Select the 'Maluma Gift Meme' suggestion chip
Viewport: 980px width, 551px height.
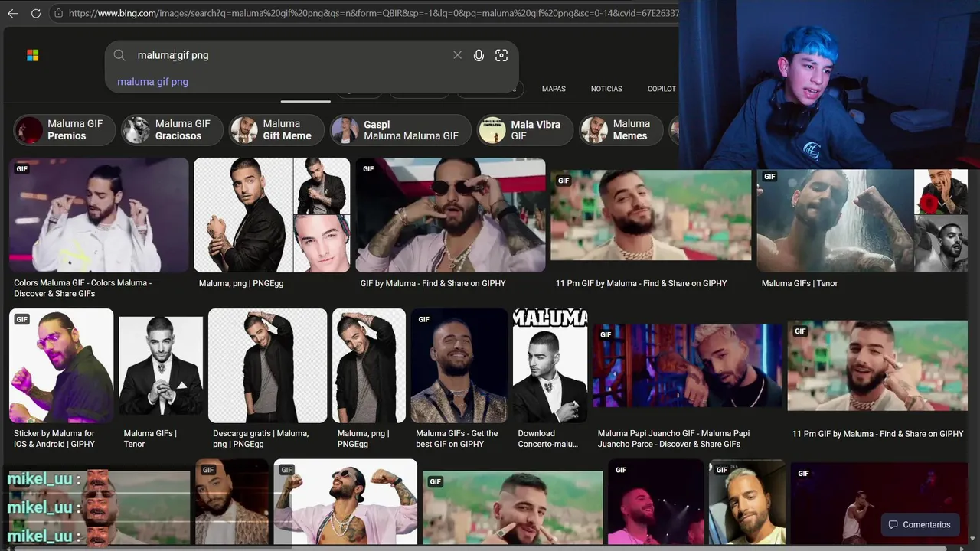pyautogui.click(x=276, y=130)
